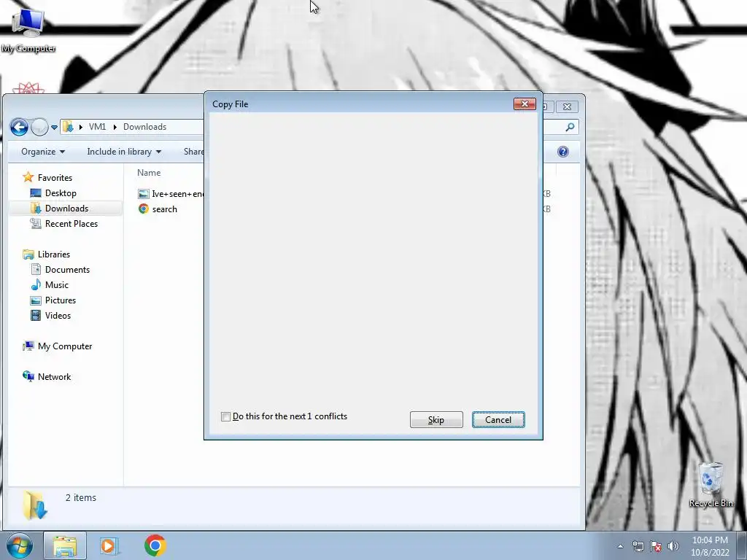Click the Downloads folder icon in details pane
Screen dimensions: 747x560
tap(35, 505)
